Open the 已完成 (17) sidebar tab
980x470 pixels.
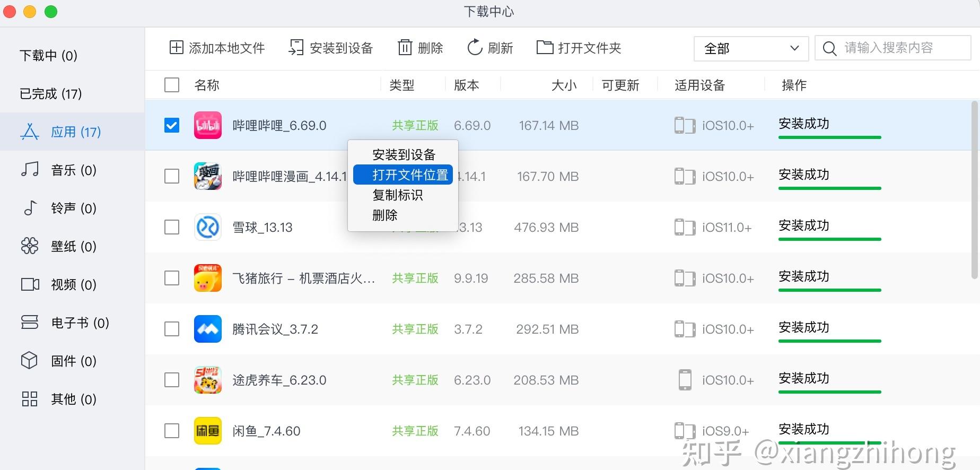[50, 93]
